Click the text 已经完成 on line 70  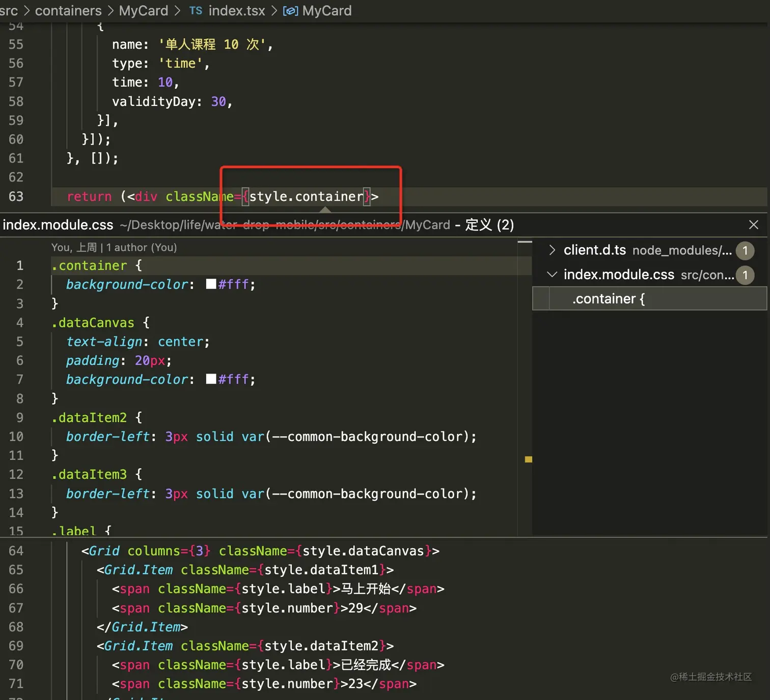pyautogui.click(x=366, y=664)
